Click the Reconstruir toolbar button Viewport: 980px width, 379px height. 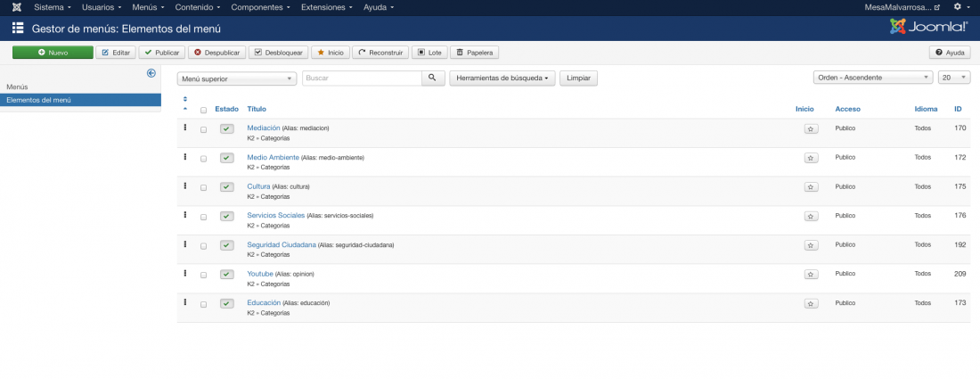[380, 53]
